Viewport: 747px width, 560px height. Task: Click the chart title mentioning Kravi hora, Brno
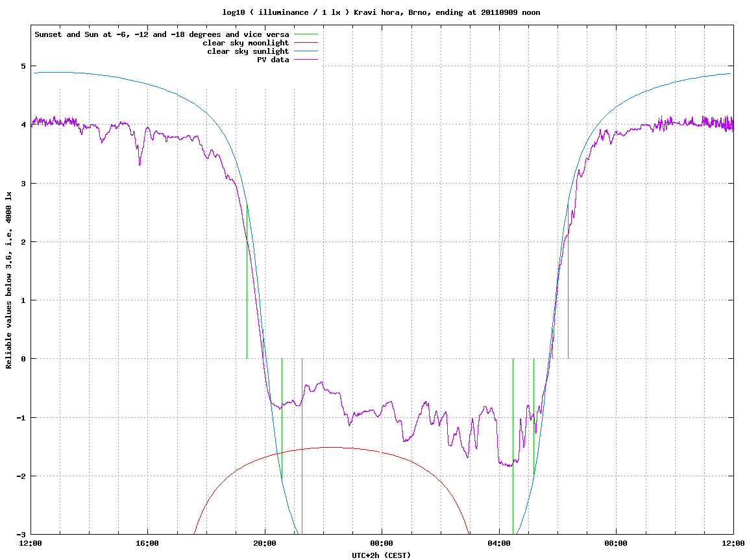click(x=381, y=12)
